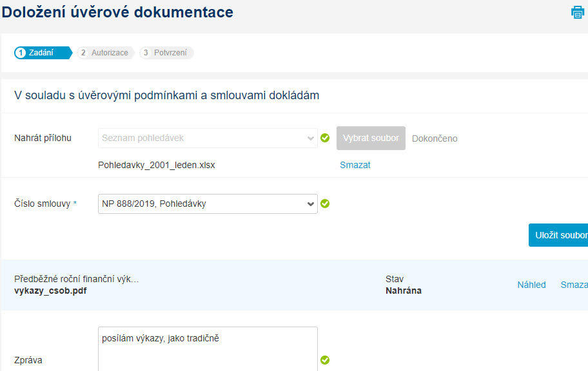Image resolution: width=588 pixels, height=371 pixels.
Task: Click the step 2 number circle
Action: pyautogui.click(x=83, y=53)
